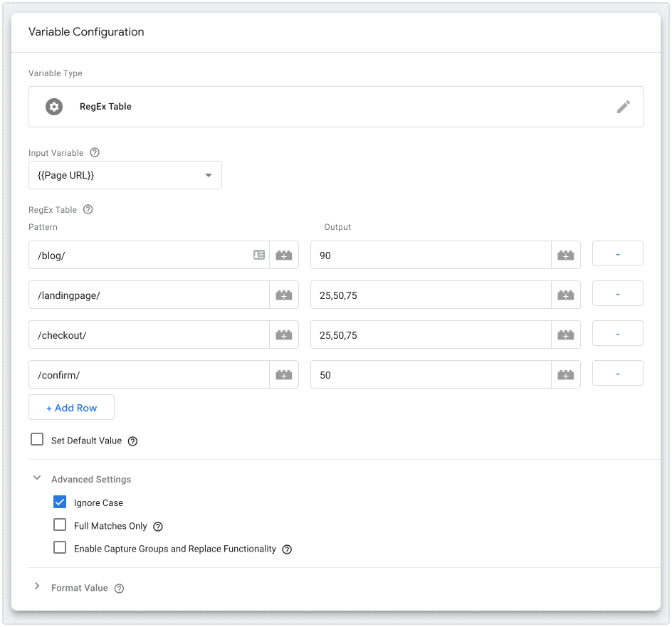Expand the Format Value section

37,588
